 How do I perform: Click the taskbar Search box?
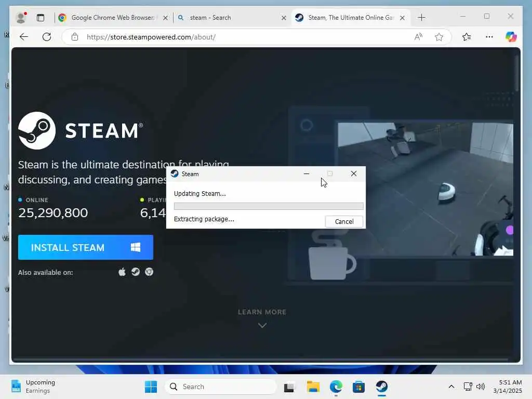tap(221, 387)
